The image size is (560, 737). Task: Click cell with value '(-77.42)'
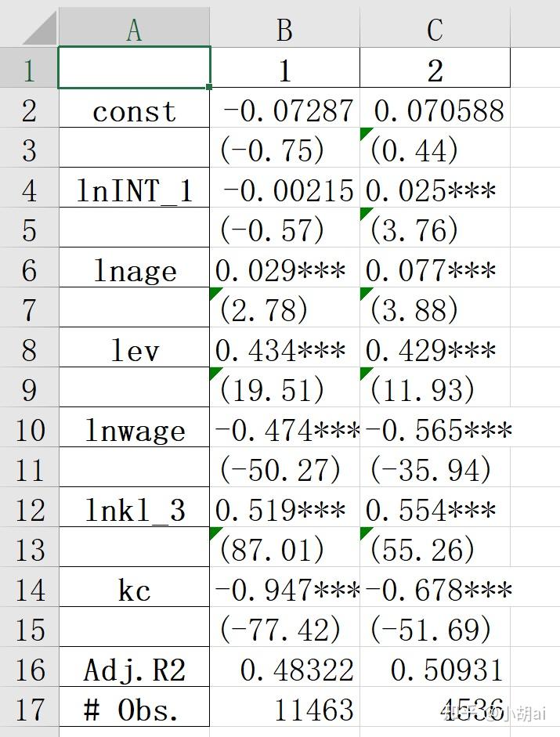pyautogui.click(x=285, y=627)
